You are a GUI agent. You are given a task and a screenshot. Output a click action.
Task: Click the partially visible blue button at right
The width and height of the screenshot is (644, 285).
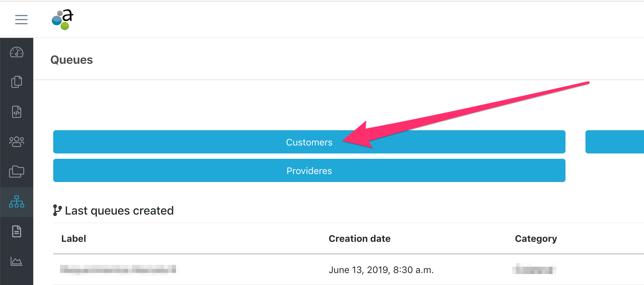tap(614, 142)
